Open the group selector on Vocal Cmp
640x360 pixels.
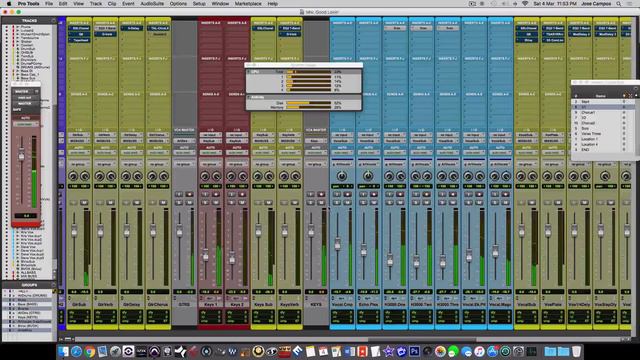(x=342, y=164)
